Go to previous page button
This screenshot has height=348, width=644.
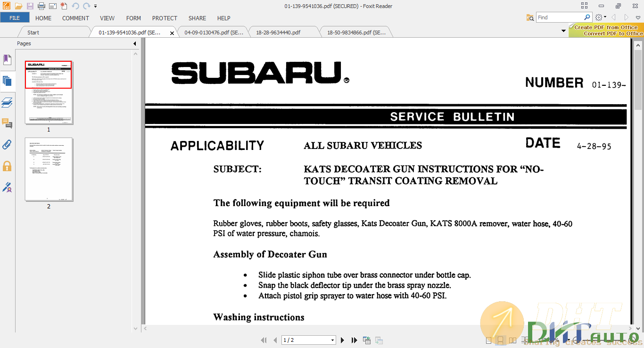pyautogui.click(x=275, y=340)
